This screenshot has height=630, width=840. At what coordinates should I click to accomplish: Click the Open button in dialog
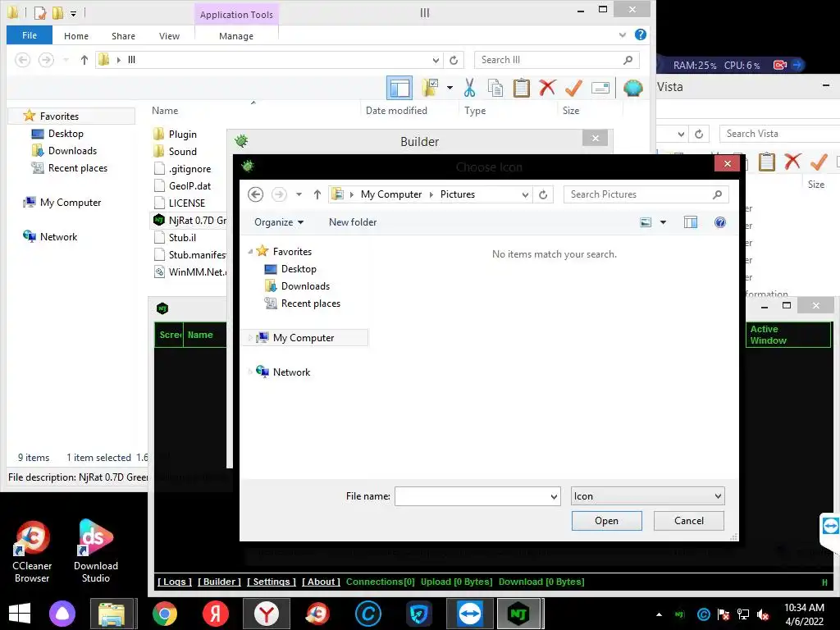(606, 521)
